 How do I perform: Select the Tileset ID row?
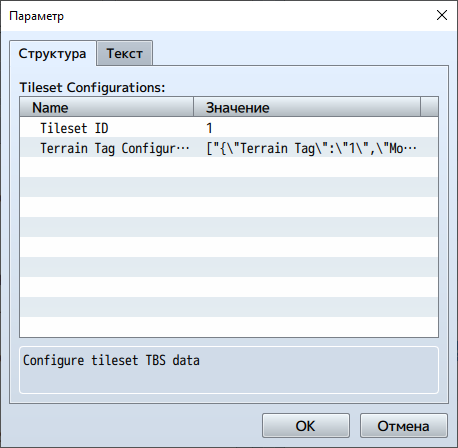(x=229, y=127)
